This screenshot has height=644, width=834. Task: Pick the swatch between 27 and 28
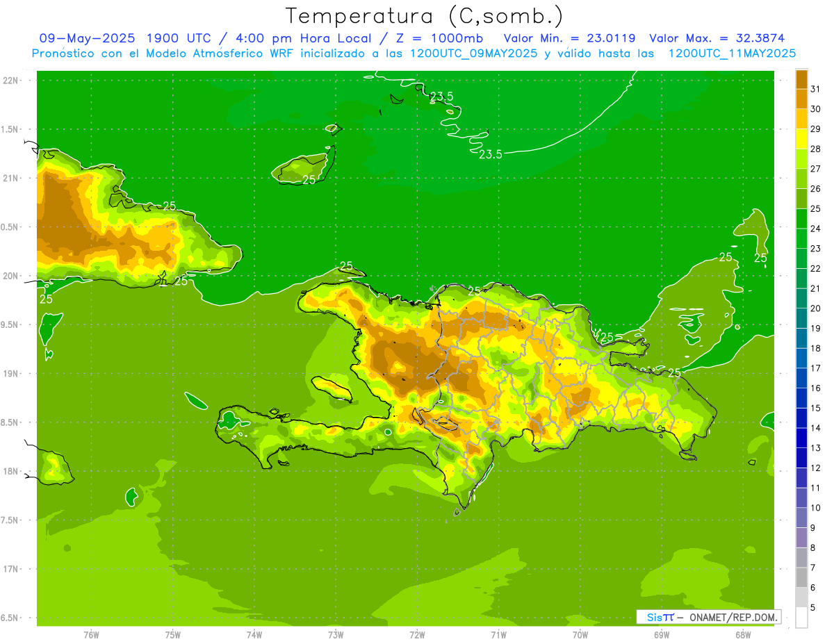pos(801,159)
